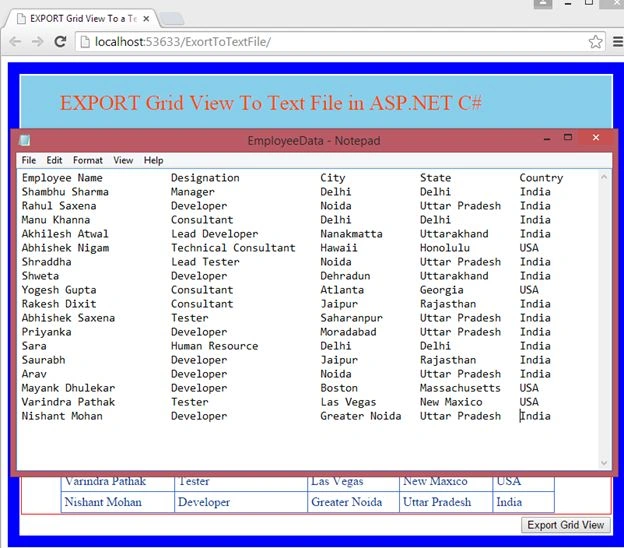Click the Export Grid View button
Screen dimensions: 624x548
pyautogui.click(x=566, y=525)
